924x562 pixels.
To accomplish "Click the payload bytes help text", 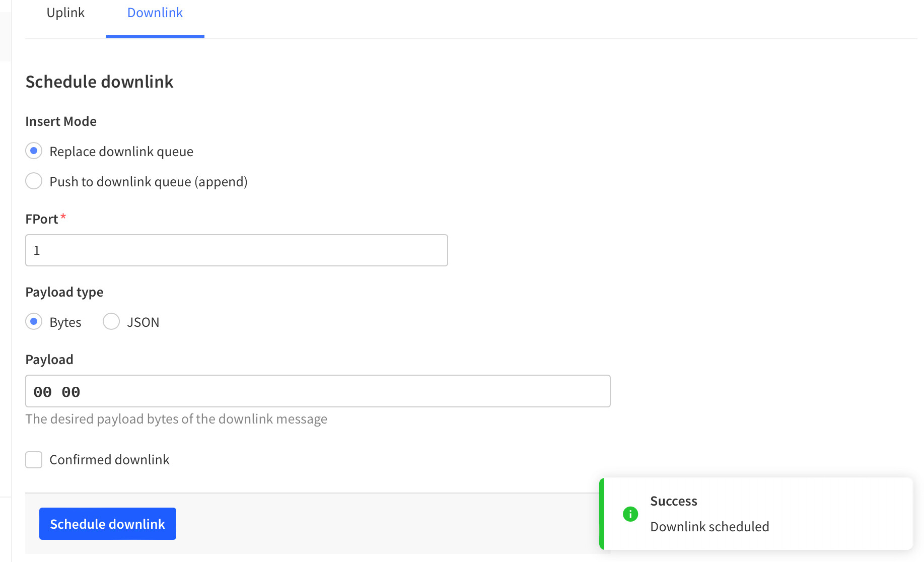I will [x=176, y=419].
